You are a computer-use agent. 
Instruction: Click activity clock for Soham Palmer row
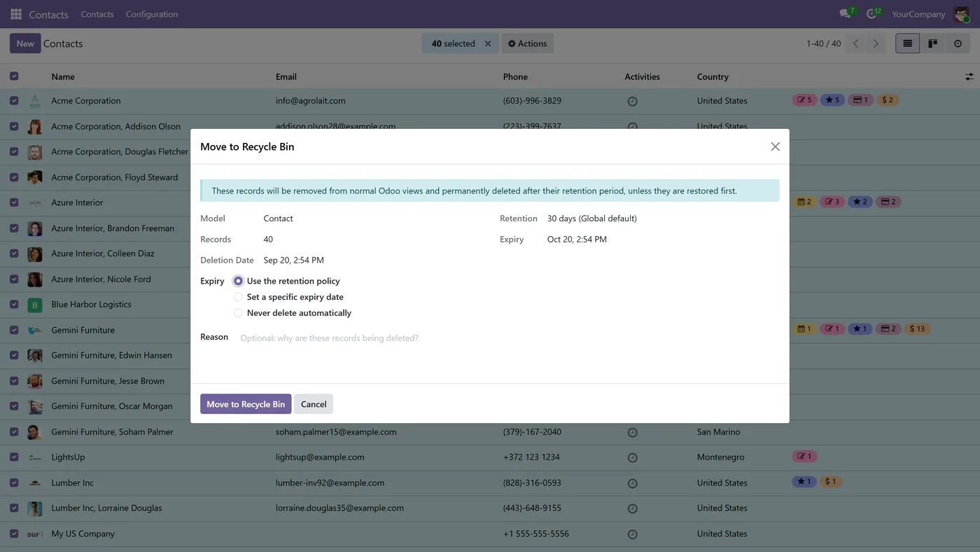pyautogui.click(x=632, y=432)
